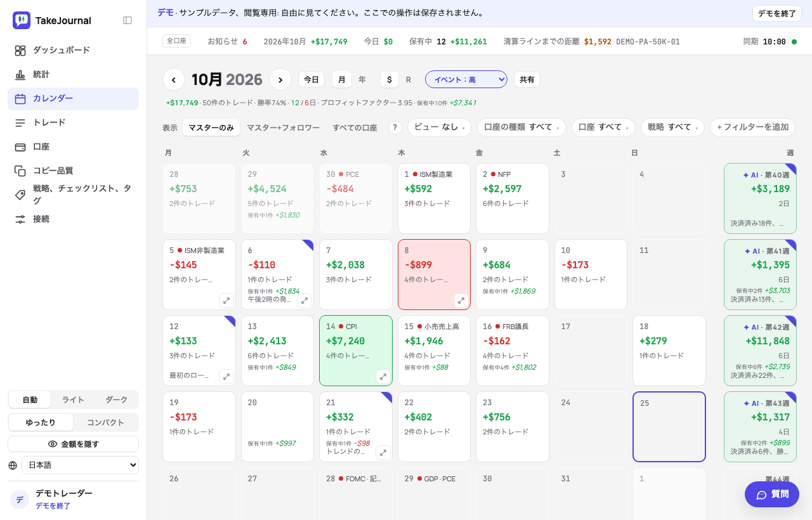
Task: Select マスター+フォロワー display tab
Action: 283,127
